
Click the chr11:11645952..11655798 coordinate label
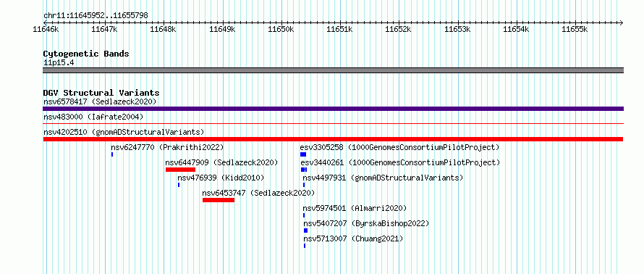point(96,16)
